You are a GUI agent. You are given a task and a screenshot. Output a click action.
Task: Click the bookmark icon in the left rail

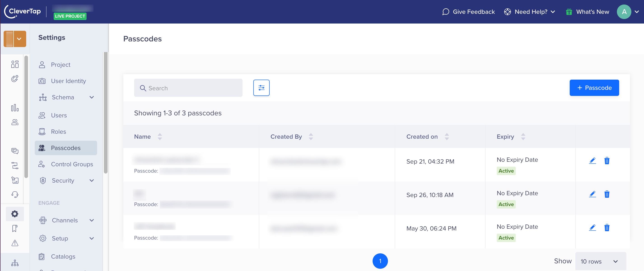click(x=15, y=228)
